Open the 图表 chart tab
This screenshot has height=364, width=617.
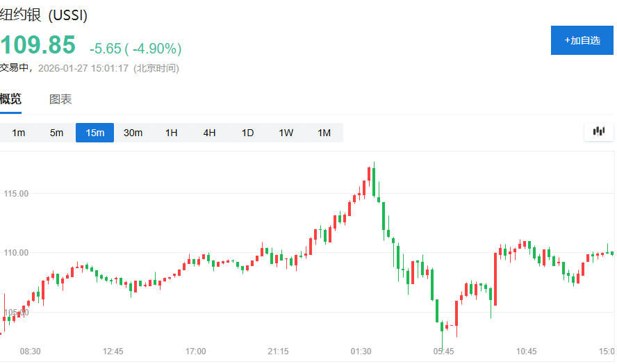click(60, 99)
